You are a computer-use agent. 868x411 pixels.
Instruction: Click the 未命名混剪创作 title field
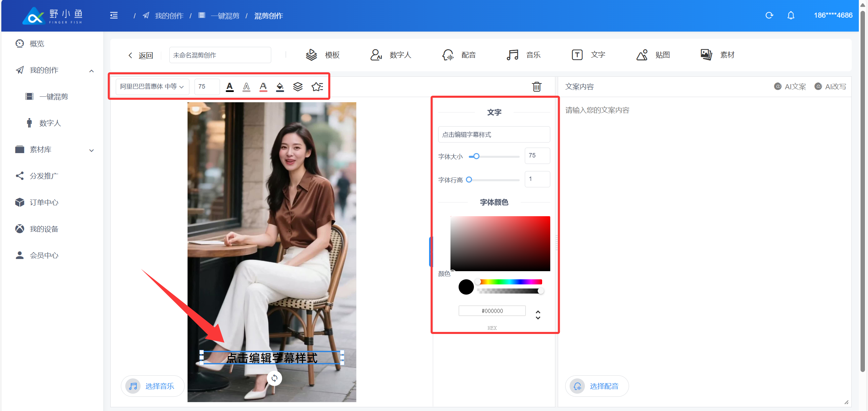pos(220,55)
